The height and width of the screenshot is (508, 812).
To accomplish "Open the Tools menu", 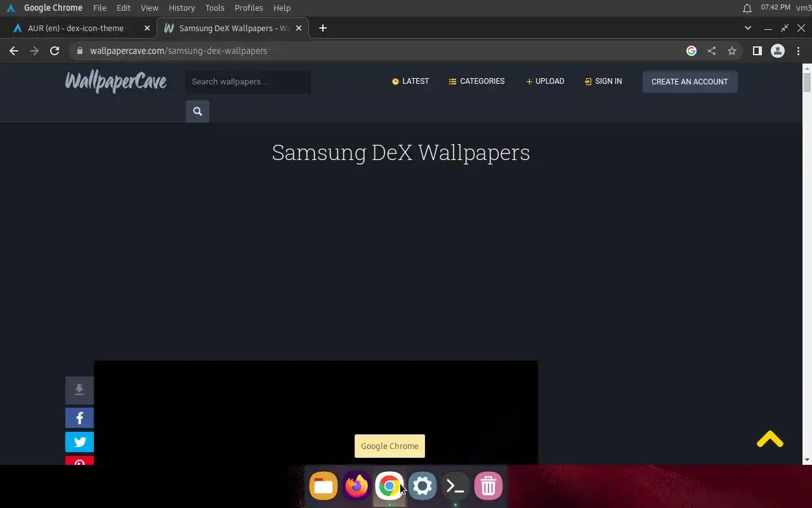I will click(x=215, y=8).
